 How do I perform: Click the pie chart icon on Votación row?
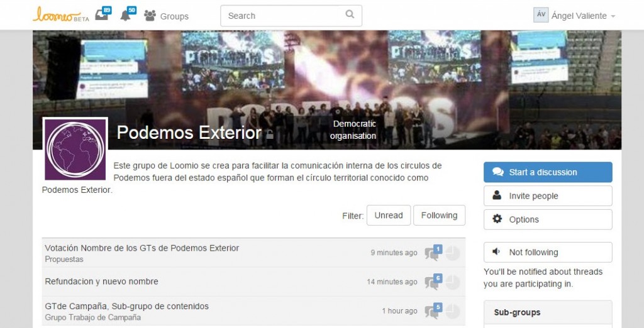click(452, 253)
